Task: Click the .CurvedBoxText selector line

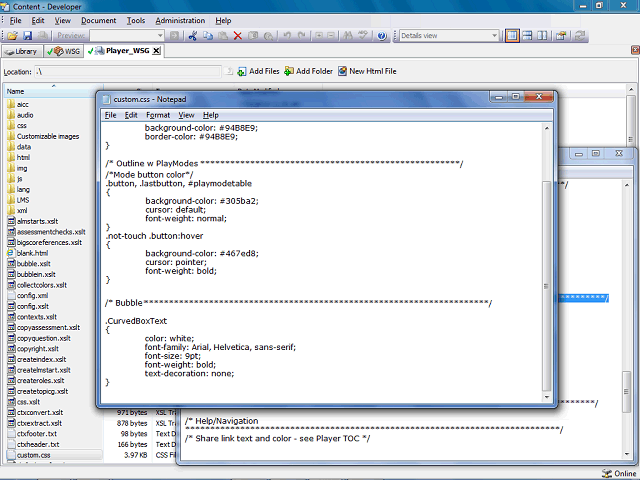Action: click(x=136, y=321)
